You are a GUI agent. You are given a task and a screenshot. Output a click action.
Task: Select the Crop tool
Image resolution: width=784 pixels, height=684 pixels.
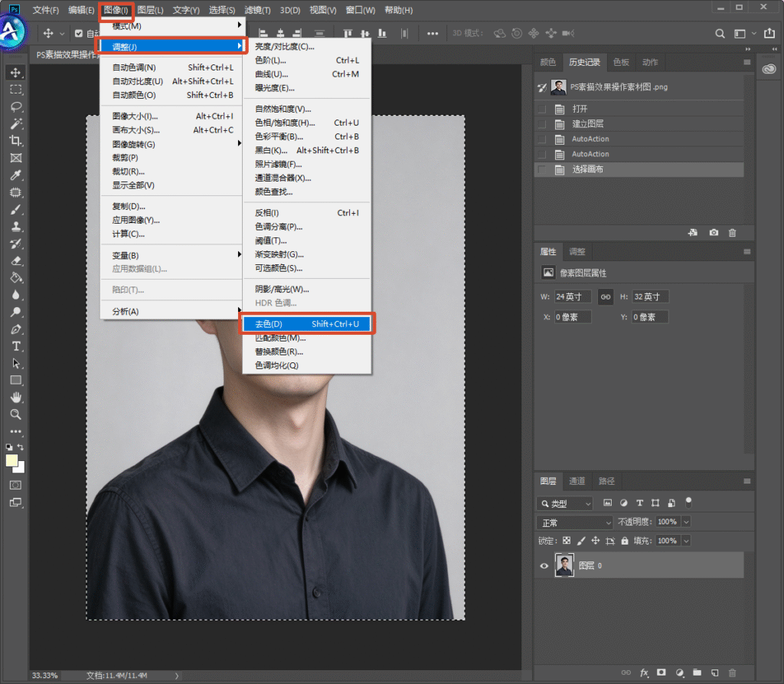[16, 141]
